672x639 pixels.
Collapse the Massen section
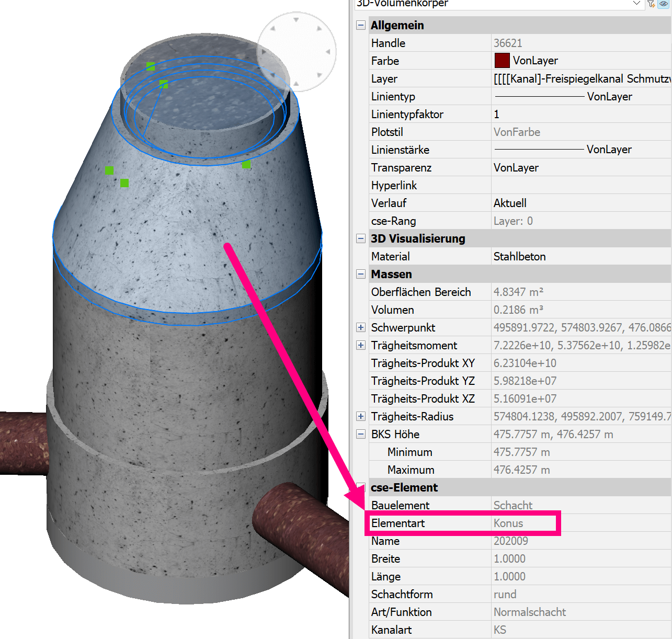point(361,274)
